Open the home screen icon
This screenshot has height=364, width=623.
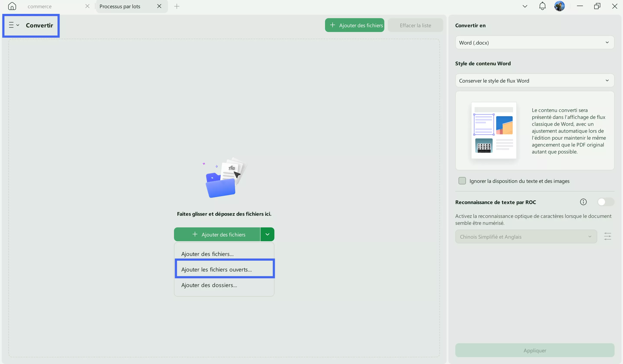click(12, 6)
